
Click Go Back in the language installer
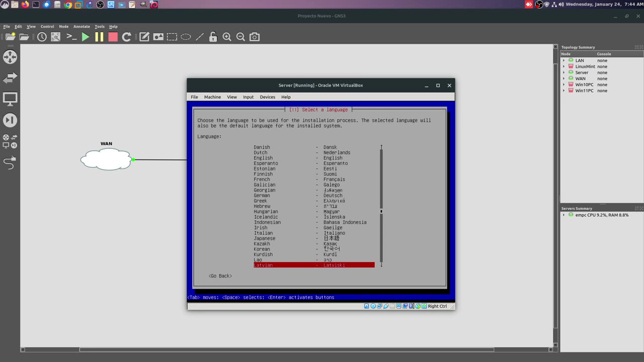click(x=220, y=276)
